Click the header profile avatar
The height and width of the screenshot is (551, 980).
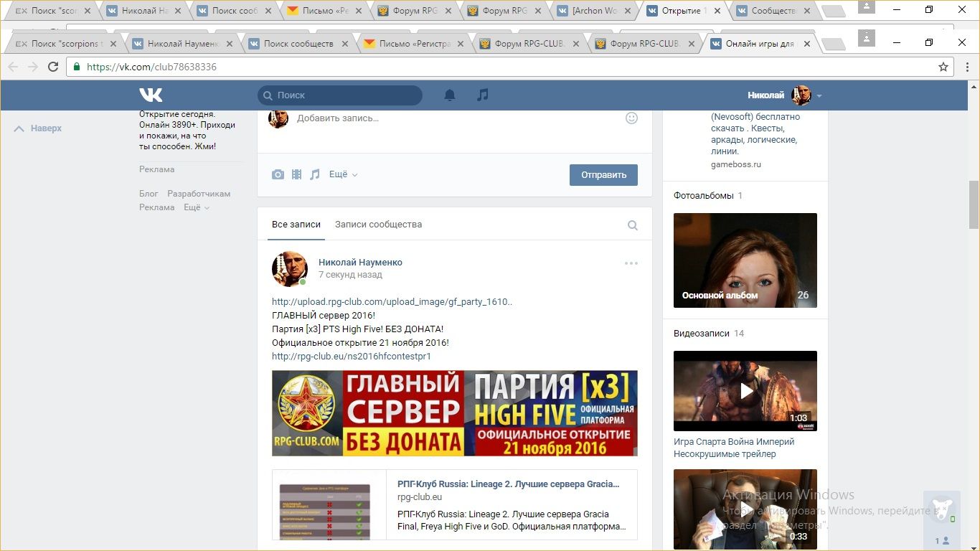pos(801,95)
